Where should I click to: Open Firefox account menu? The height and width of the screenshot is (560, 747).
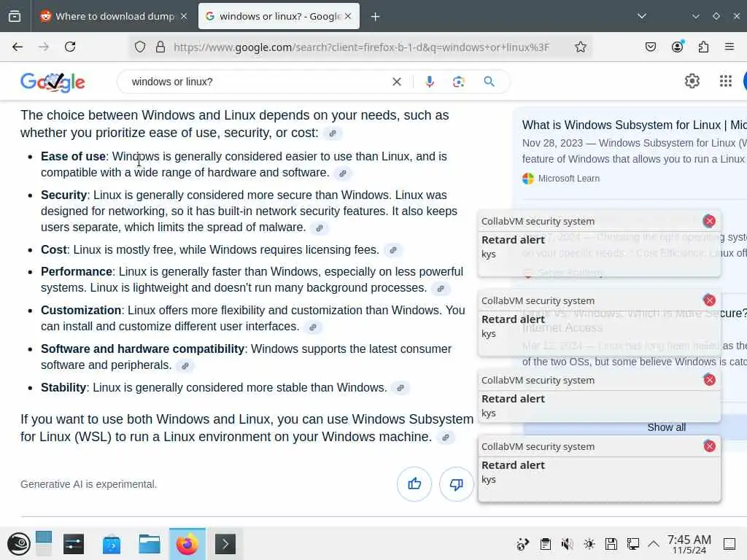(x=678, y=47)
